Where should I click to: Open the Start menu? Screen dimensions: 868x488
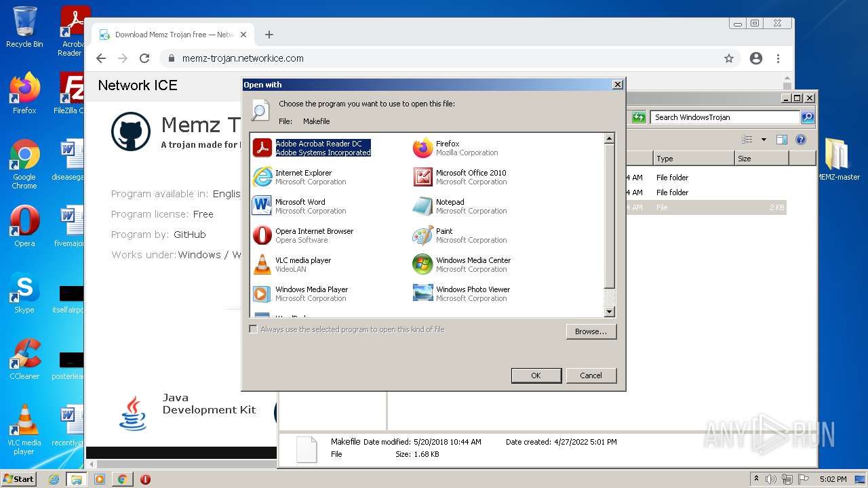coord(18,479)
